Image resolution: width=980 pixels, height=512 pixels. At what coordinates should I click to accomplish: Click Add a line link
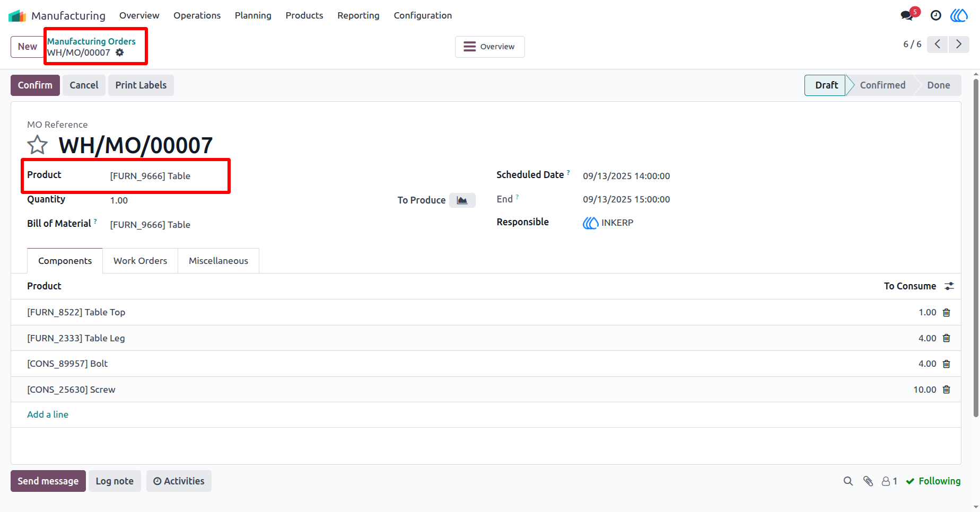pos(48,414)
